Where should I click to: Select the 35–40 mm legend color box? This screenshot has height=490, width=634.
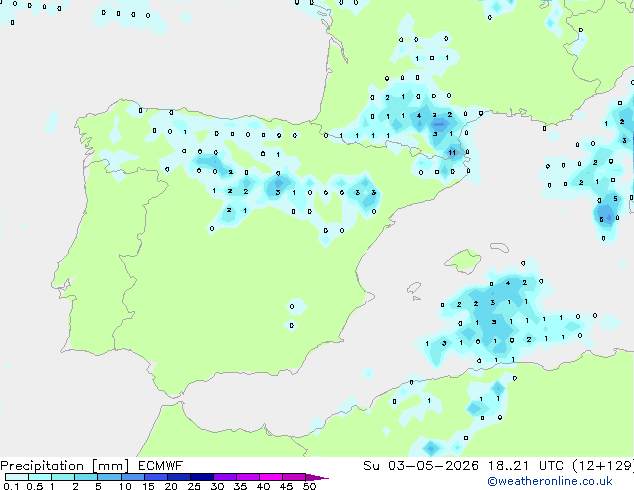point(247,477)
